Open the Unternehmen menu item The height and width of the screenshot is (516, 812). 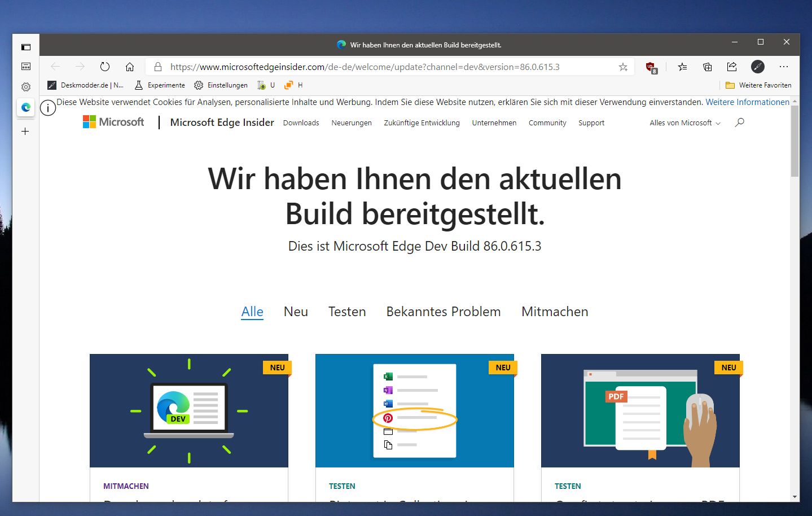pyautogui.click(x=494, y=123)
